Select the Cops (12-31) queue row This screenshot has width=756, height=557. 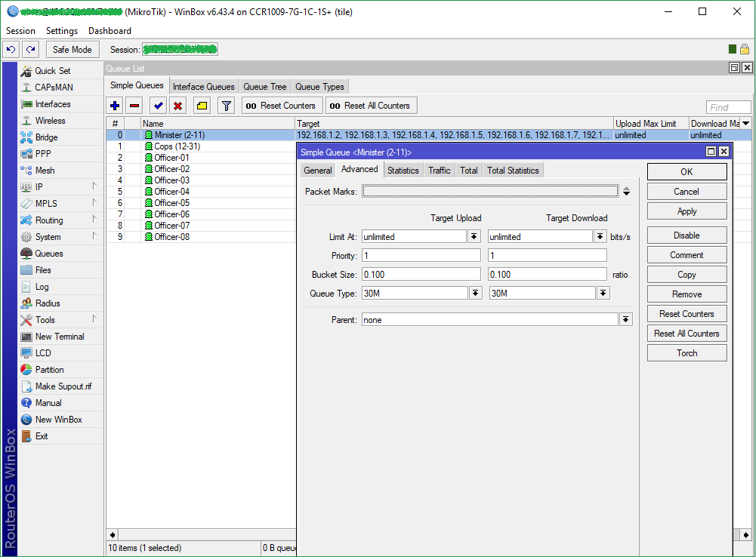(x=200, y=146)
